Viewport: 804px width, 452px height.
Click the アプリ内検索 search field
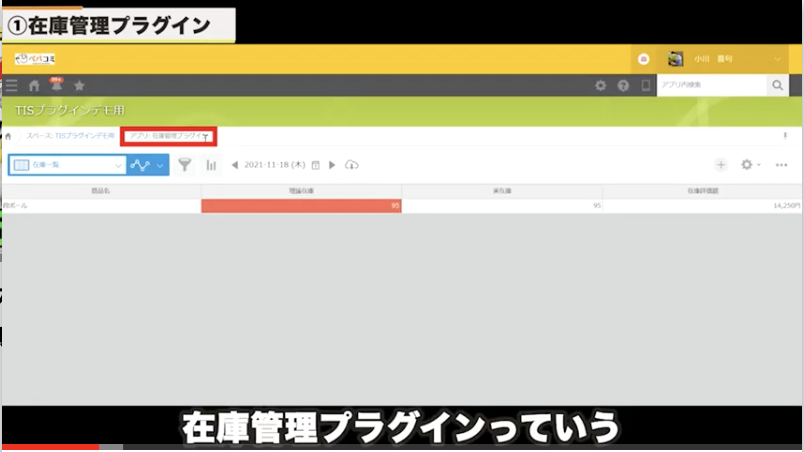coord(710,86)
